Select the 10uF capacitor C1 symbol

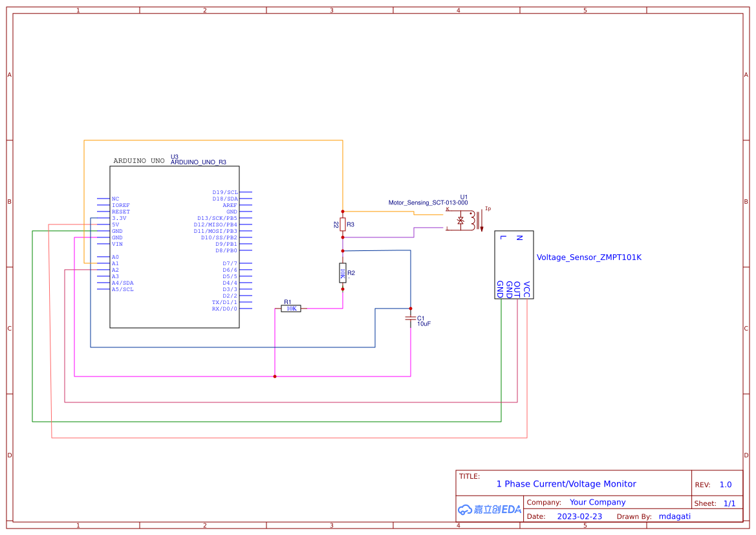(x=409, y=318)
